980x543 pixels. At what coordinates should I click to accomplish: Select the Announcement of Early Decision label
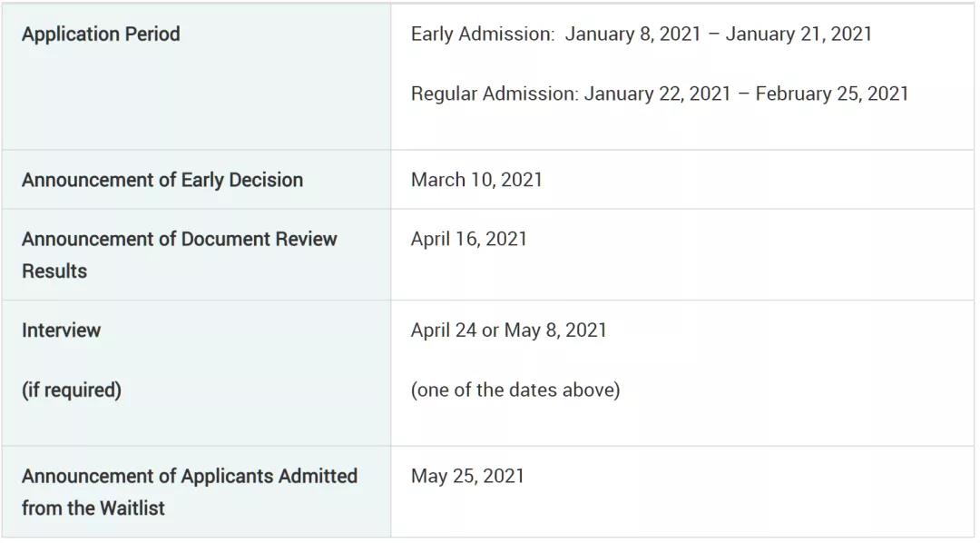[162, 180]
